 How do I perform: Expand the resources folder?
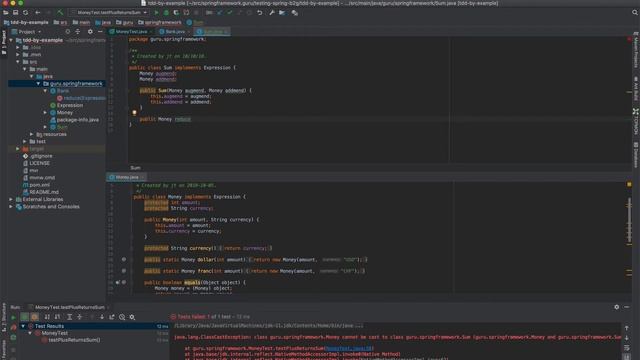(32, 134)
